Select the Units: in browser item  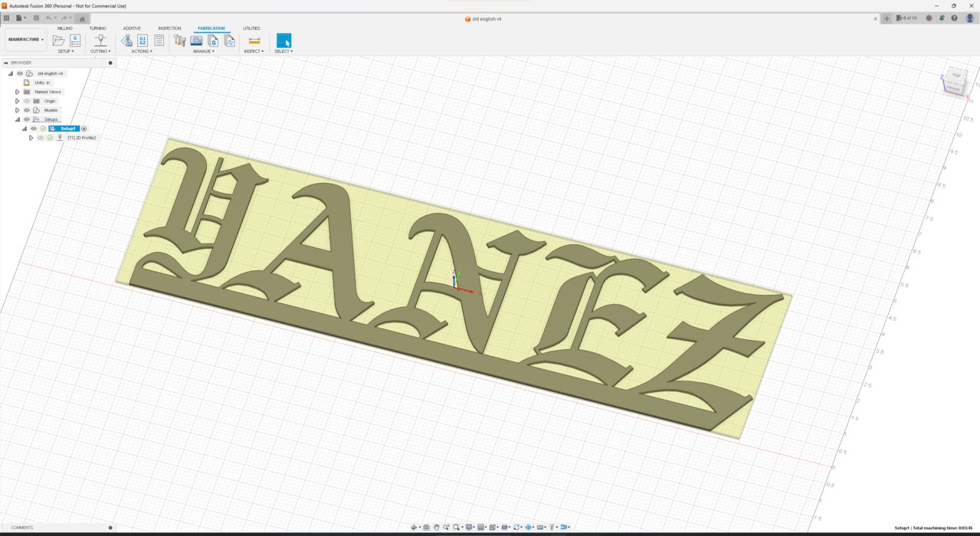pyautogui.click(x=42, y=83)
